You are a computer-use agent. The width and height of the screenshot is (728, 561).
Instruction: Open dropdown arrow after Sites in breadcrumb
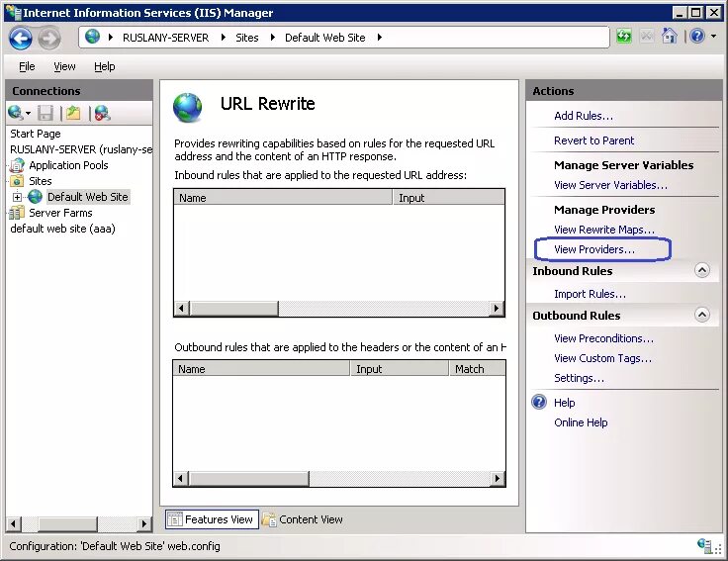tap(273, 38)
